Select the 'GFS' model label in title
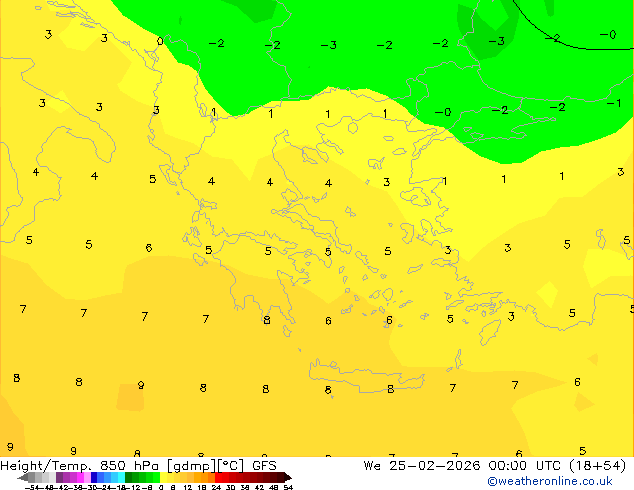Viewport: 634px width, 490px height. point(264,466)
